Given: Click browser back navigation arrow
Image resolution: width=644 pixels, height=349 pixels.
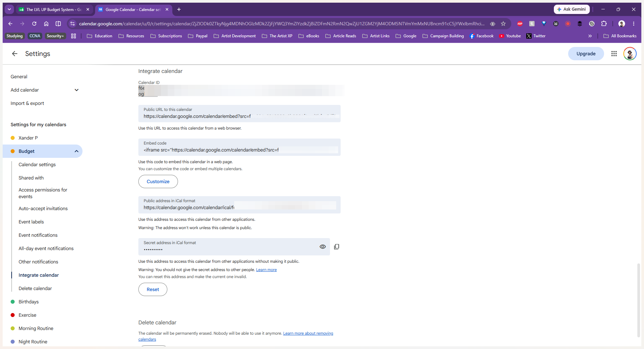Looking at the screenshot, I should point(10,24).
